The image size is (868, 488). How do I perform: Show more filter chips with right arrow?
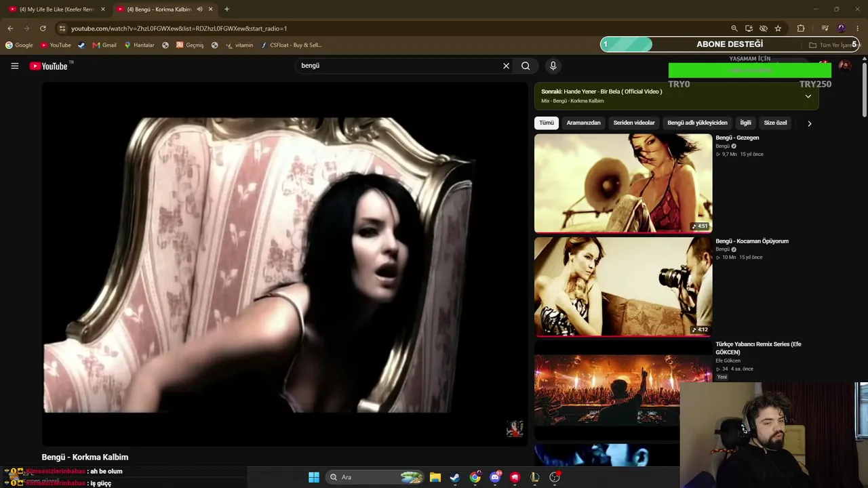click(809, 123)
